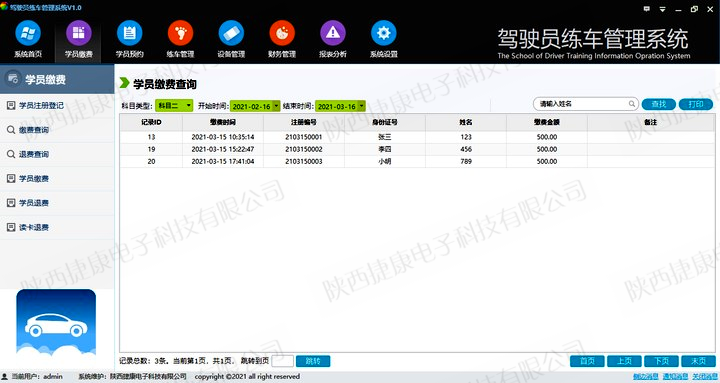The image size is (720, 383).
Task: Go to the 设备管理 icon
Action: pyautogui.click(x=231, y=33)
